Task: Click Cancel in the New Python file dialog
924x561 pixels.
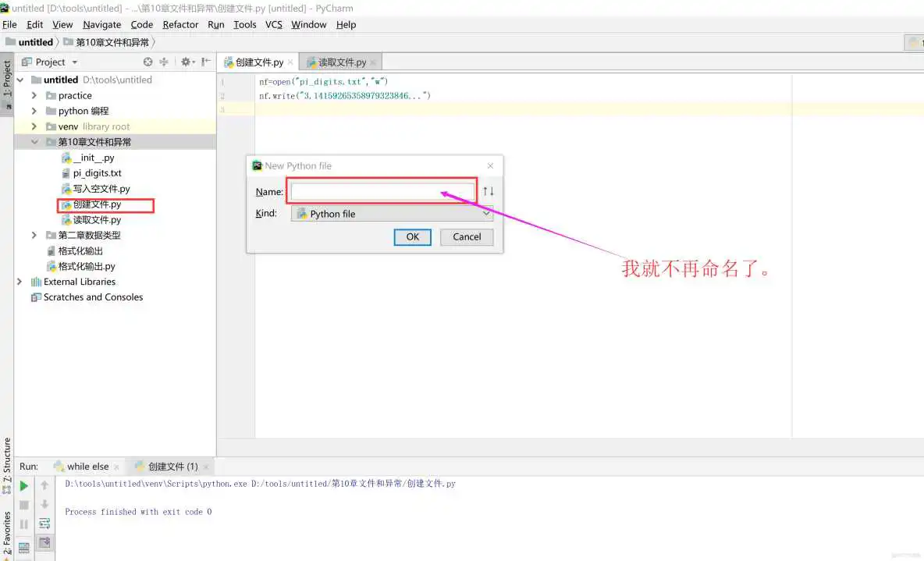Action: pos(466,236)
